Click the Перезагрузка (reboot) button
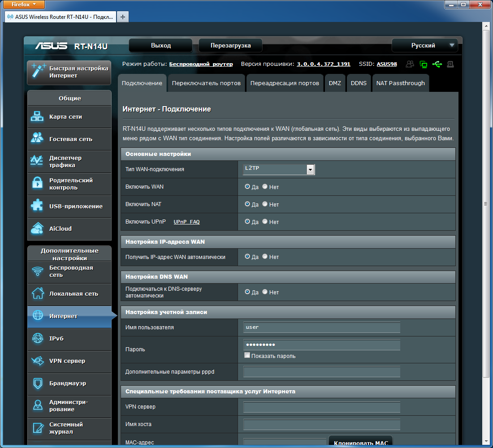 click(230, 45)
